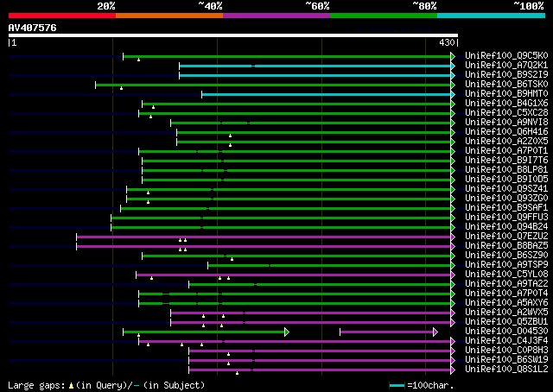
Task: Click the cyan arrowhead on the UniRef100_B9HMT0 row
Action: tap(453, 94)
